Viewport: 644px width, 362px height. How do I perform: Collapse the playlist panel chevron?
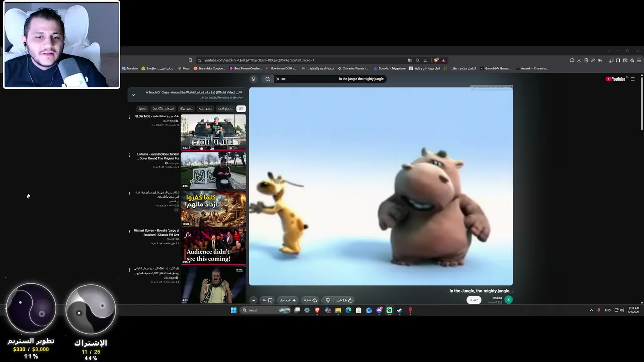coord(133,95)
